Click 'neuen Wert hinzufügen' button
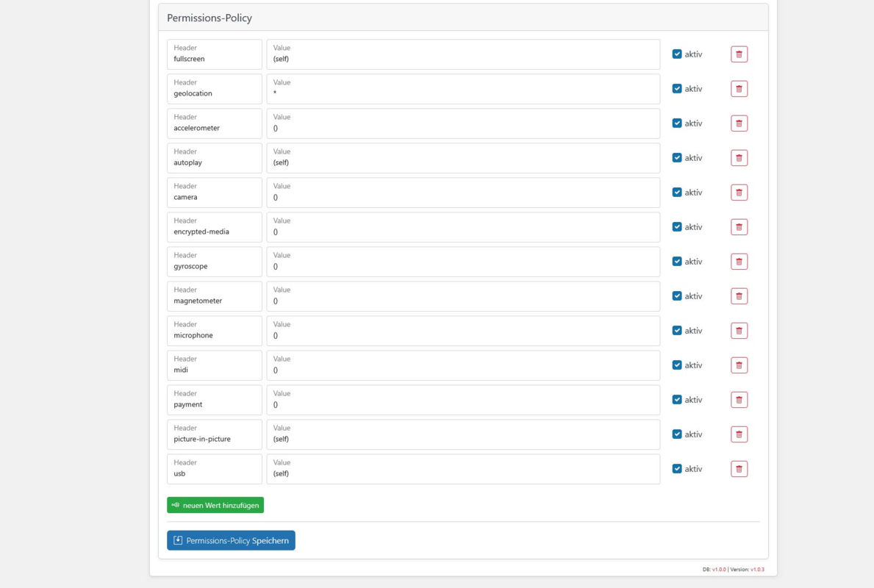The image size is (874, 588). (215, 505)
